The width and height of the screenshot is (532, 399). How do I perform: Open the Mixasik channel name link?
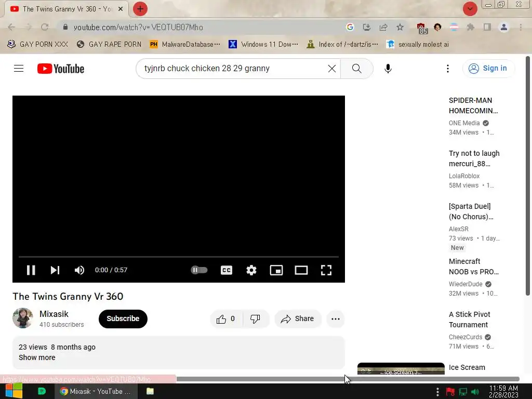(x=54, y=314)
